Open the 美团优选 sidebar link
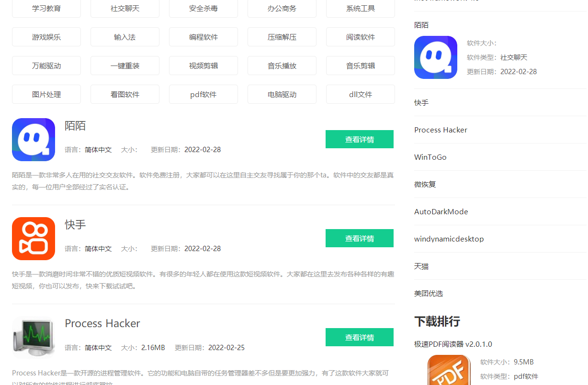This screenshot has height=385, width=588. 429,293
